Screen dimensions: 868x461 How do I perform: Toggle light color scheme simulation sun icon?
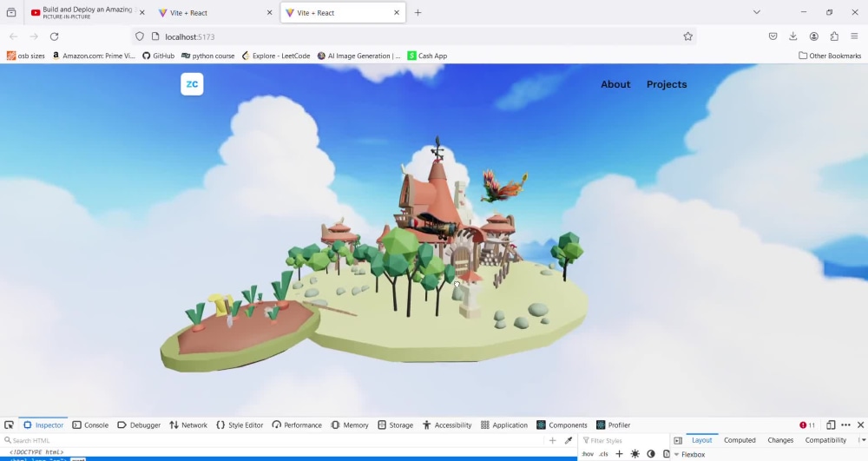[x=635, y=454]
